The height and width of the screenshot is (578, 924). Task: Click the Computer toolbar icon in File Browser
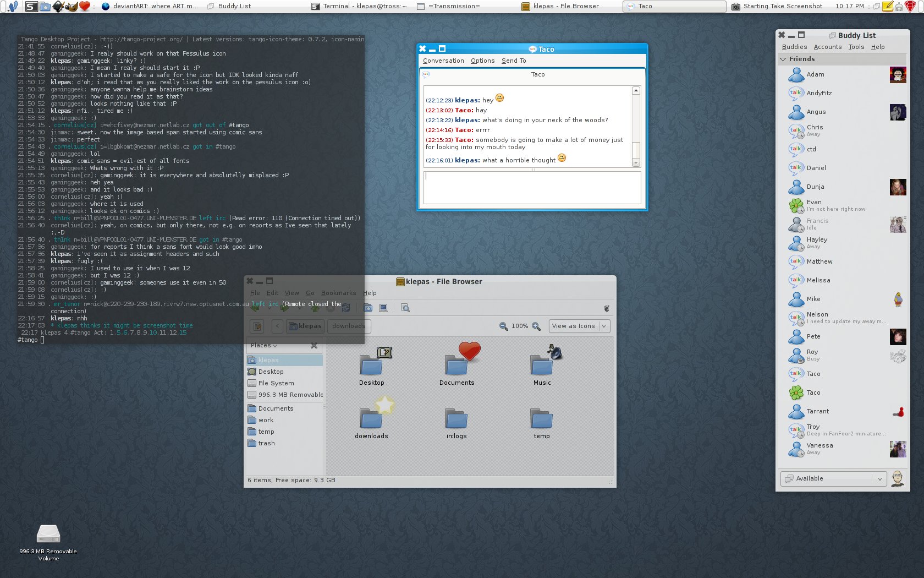click(x=383, y=308)
